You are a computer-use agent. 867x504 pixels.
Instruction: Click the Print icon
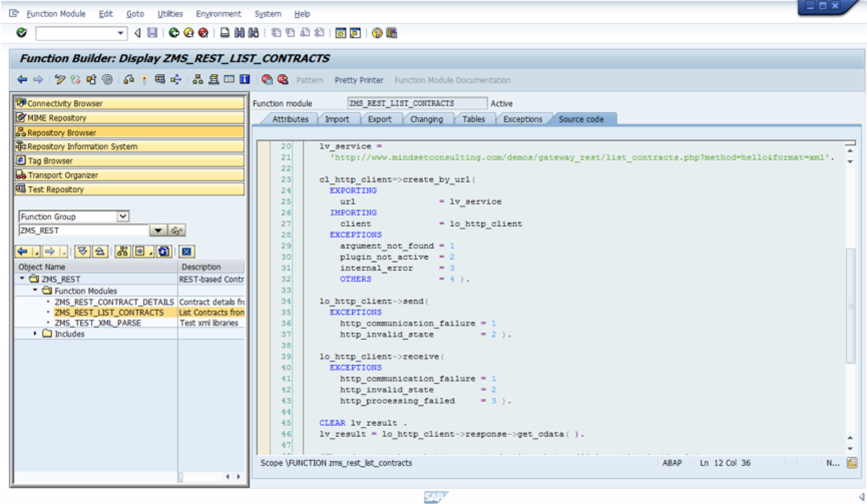point(224,33)
